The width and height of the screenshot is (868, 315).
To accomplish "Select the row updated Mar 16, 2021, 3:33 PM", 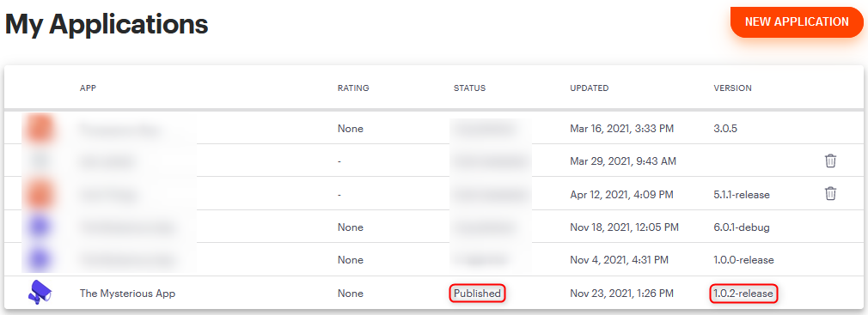I will pos(434,129).
